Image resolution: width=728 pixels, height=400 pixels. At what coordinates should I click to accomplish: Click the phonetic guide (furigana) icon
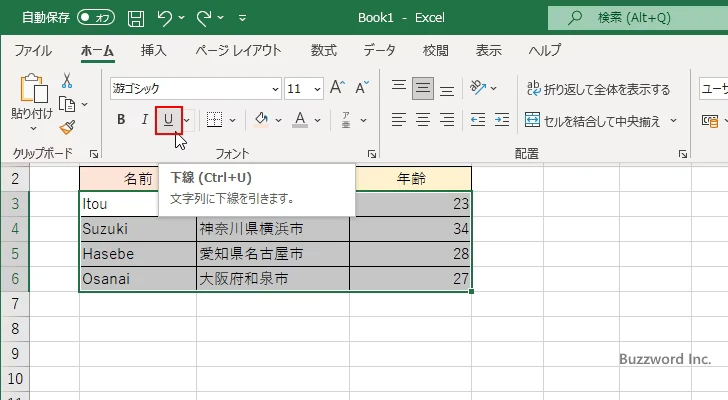346,120
